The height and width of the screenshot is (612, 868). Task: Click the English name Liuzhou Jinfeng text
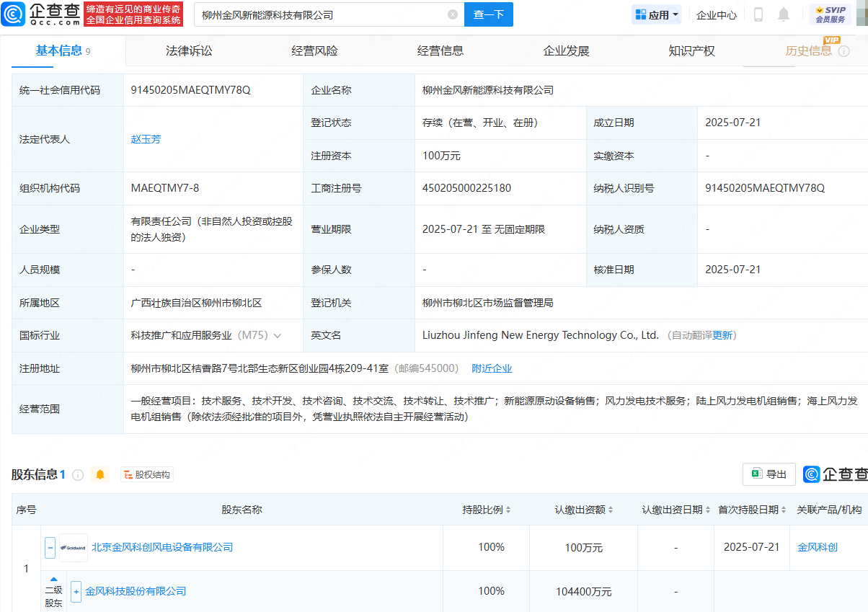click(x=541, y=335)
